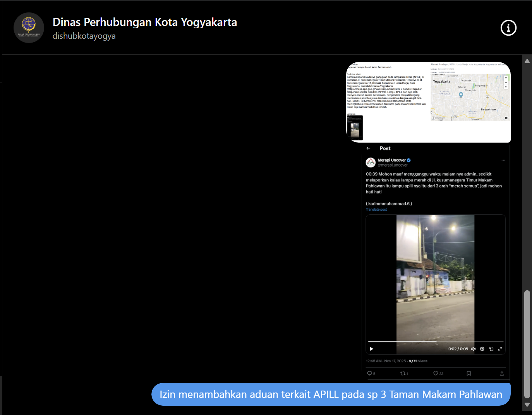Click the share upload icon on post
This screenshot has height=415, width=532.
click(x=502, y=373)
